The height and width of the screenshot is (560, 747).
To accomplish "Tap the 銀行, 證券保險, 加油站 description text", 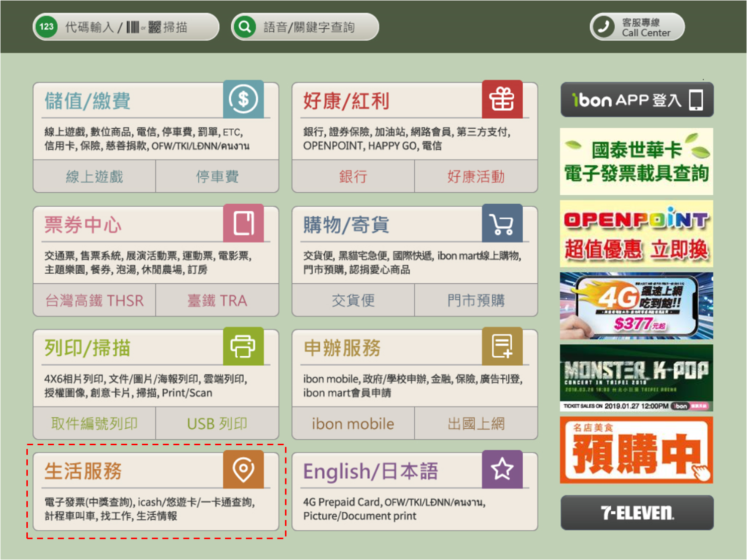I will pos(407,139).
